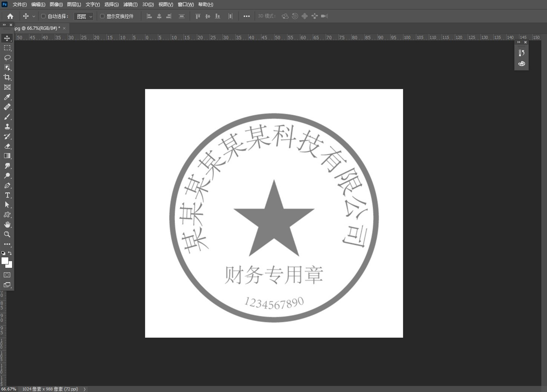The image size is (547, 392).
Task: Click the foreground color swatch
Action: pos(5,261)
